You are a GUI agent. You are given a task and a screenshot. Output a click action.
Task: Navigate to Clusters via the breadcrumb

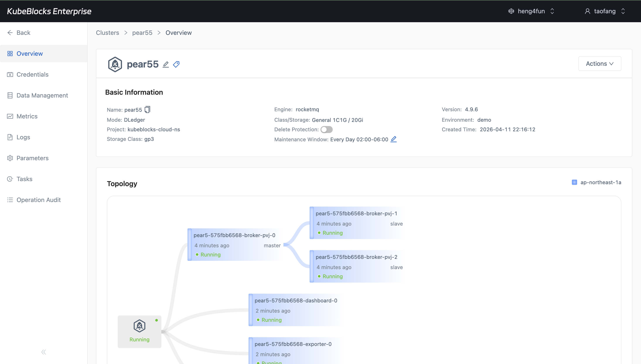(x=107, y=33)
